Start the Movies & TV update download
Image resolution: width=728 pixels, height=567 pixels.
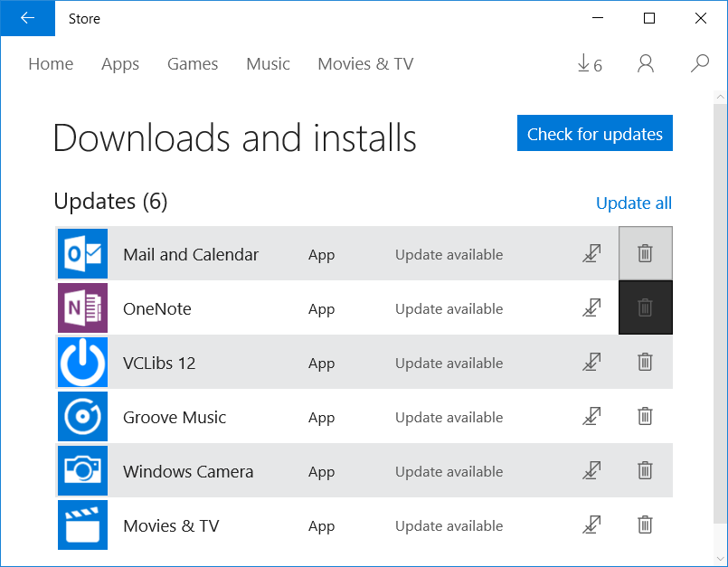pos(591,524)
